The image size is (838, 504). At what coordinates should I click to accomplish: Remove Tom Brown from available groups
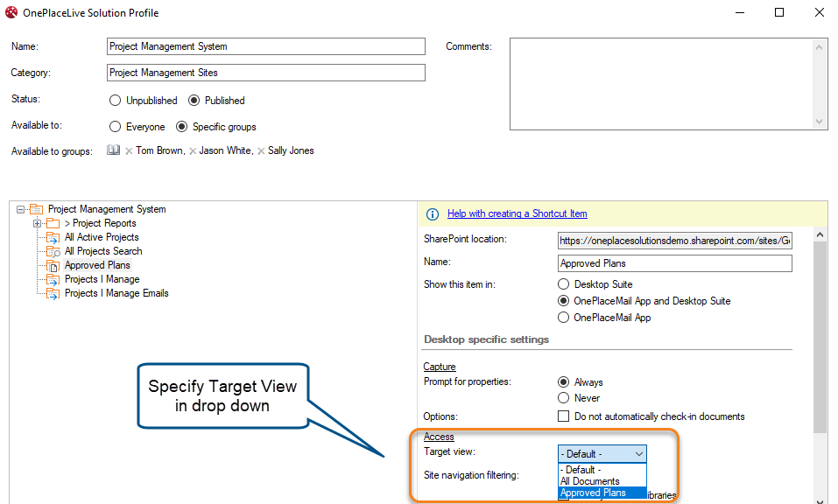pyautogui.click(x=129, y=151)
